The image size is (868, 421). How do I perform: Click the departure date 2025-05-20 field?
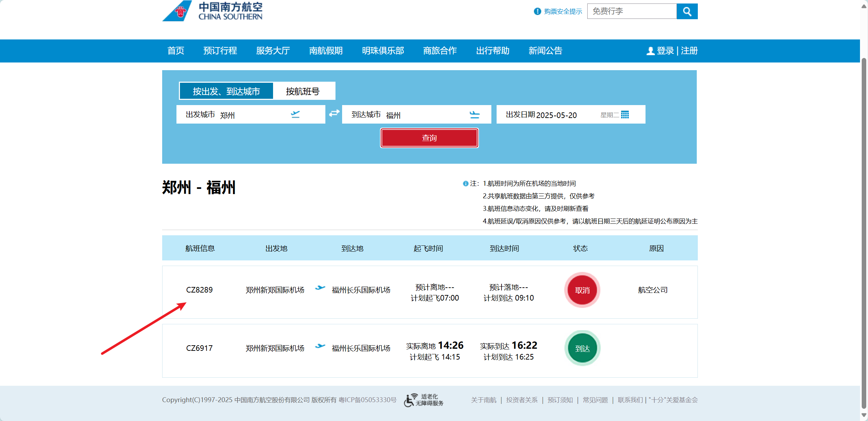coord(571,115)
